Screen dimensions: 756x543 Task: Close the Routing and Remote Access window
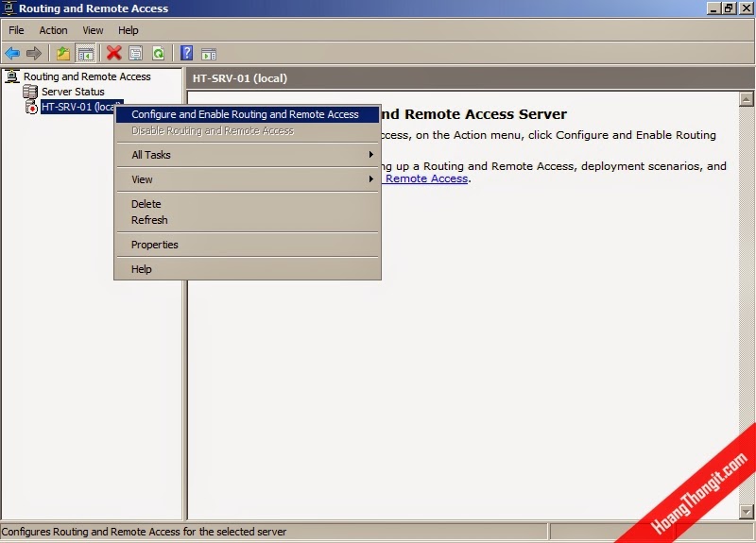point(746,8)
